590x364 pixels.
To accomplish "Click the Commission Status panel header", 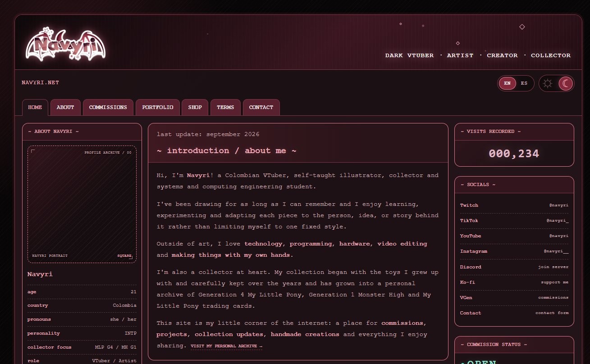I will pyautogui.click(x=514, y=345).
